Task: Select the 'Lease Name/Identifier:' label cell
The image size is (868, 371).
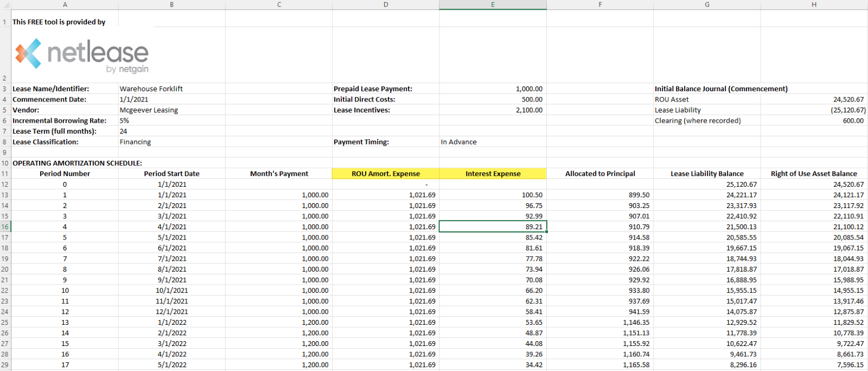Action: point(65,89)
